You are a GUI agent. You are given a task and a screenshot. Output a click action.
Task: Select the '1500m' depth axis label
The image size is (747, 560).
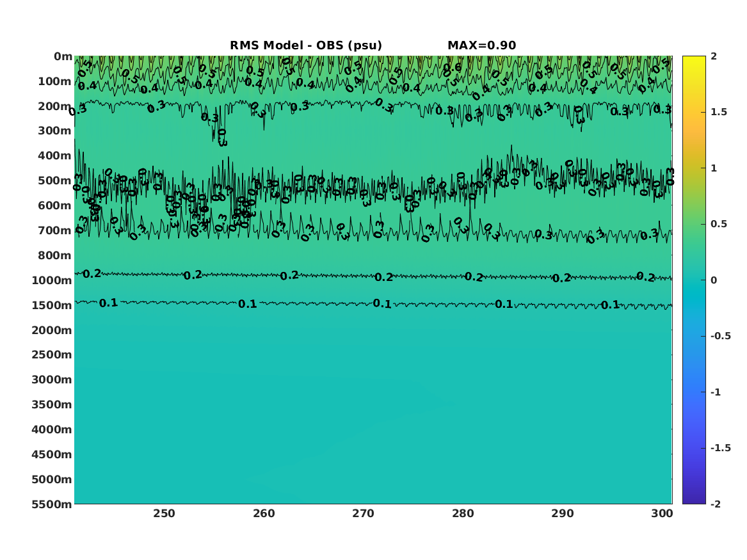pyautogui.click(x=52, y=305)
